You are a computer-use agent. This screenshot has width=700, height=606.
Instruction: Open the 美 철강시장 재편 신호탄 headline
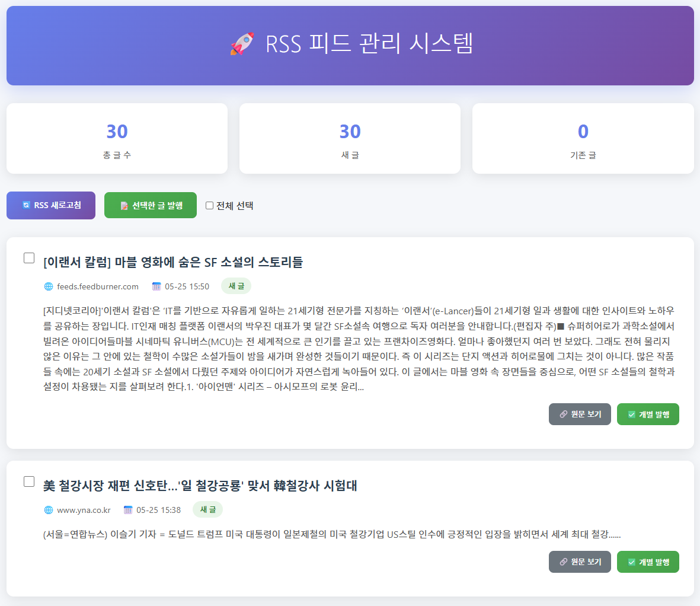point(200,486)
